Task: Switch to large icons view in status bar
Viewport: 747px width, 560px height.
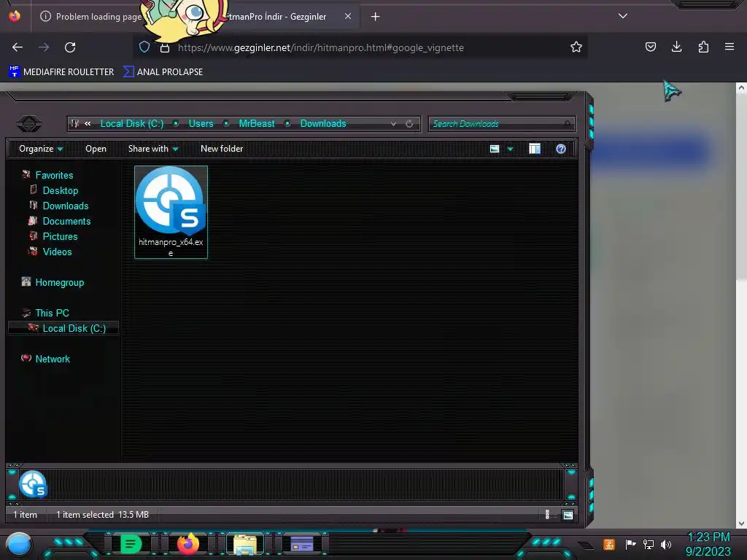Action: coord(568,515)
